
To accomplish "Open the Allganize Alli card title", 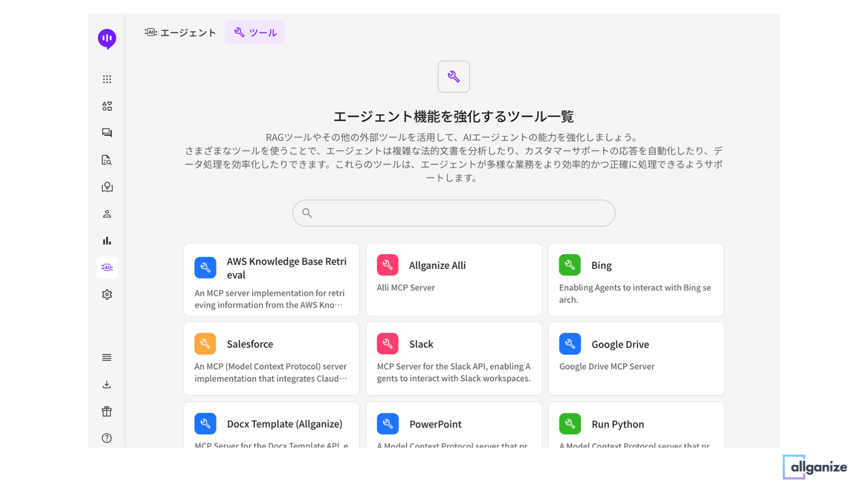I will point(437,265).
